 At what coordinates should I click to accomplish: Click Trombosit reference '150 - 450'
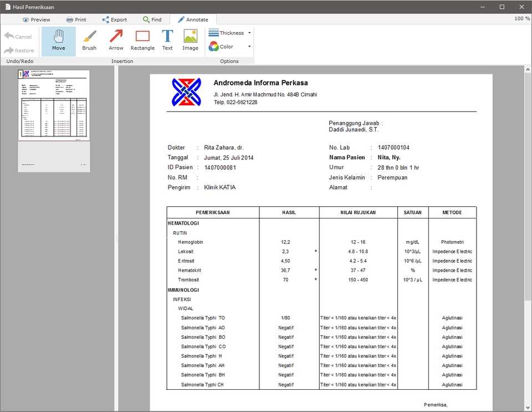pos(358,280)
